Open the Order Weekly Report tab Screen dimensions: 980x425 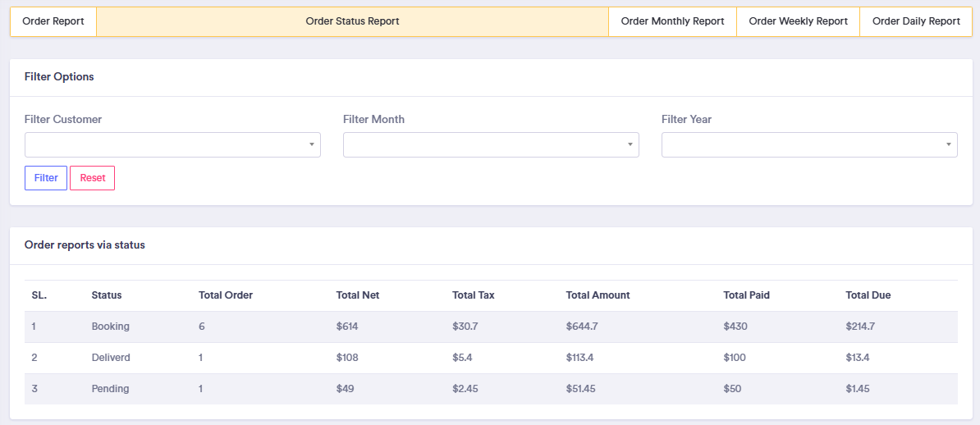(798, 21)
